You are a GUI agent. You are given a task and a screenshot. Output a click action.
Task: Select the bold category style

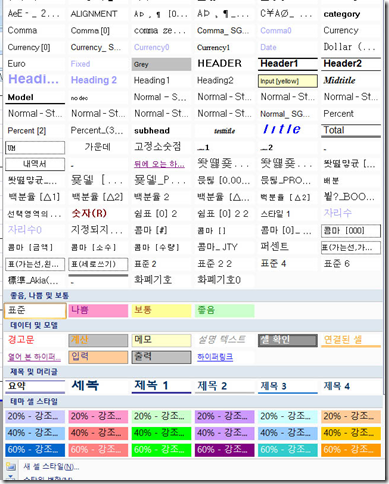[351, 14]
